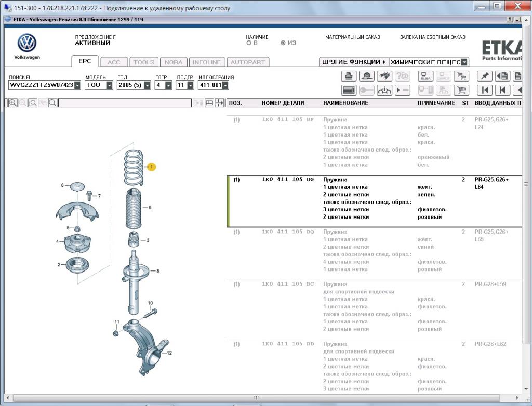Click the illustration search input field

click(125, 103)
